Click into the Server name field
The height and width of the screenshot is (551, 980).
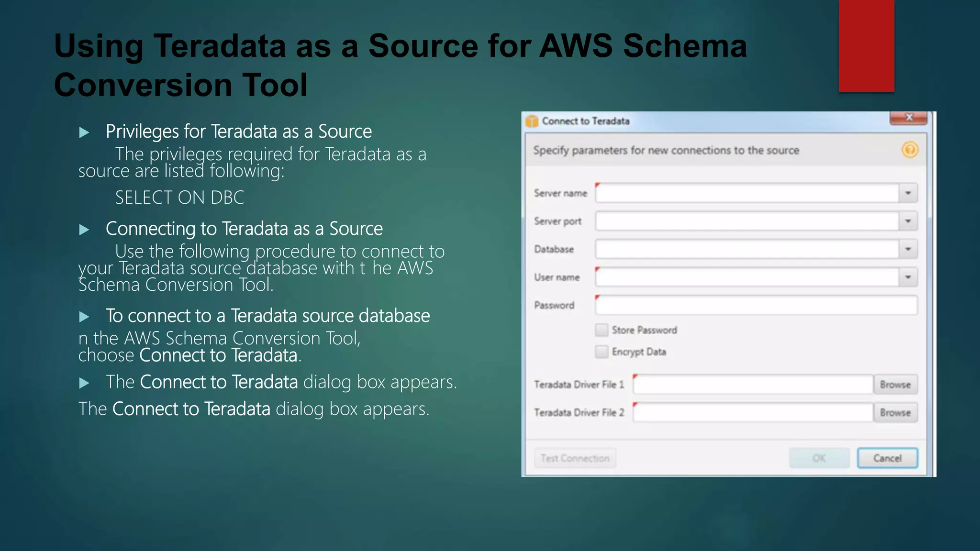tap(746, 193)
